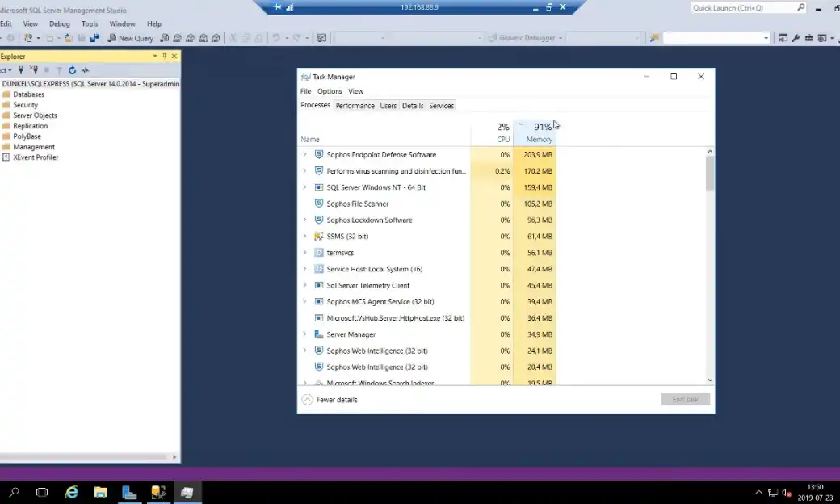840x504 pixels.
Task: Open Task Manager File menu
Action: click(305, 91)
